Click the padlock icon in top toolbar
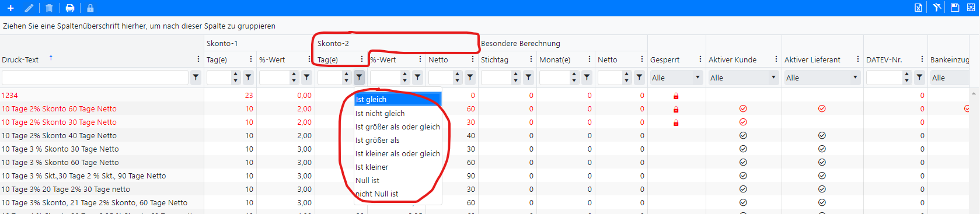980x214 pixels. pos(90,8)
